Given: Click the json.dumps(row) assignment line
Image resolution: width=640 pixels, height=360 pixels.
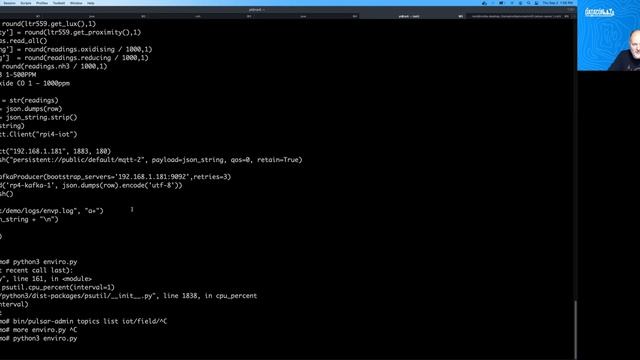Looking at the screenshot, I should coord(31,109).
